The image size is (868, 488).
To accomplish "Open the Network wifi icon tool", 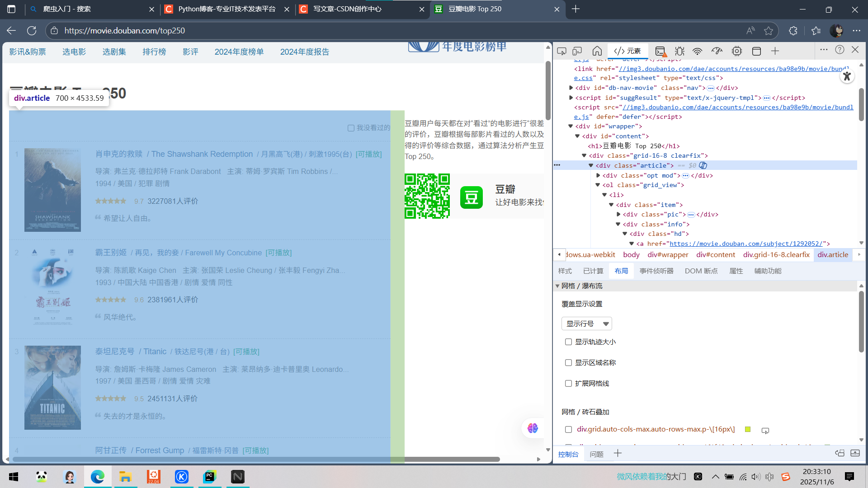I will (698, 51).
